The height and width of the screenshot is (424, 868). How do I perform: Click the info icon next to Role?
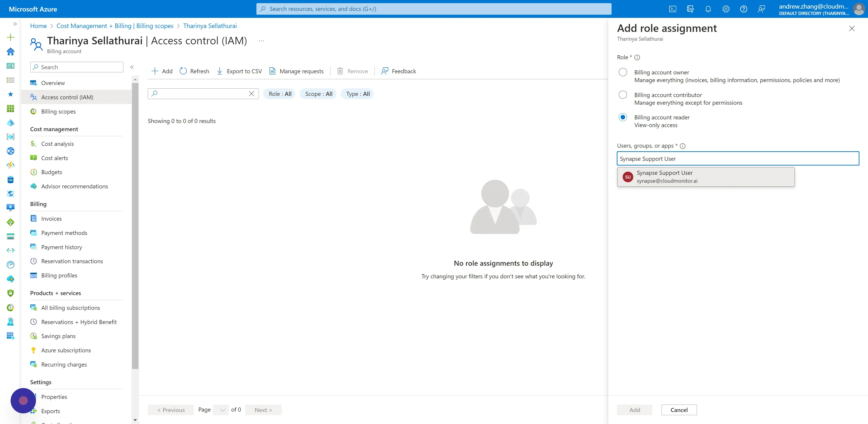(637, 57)
